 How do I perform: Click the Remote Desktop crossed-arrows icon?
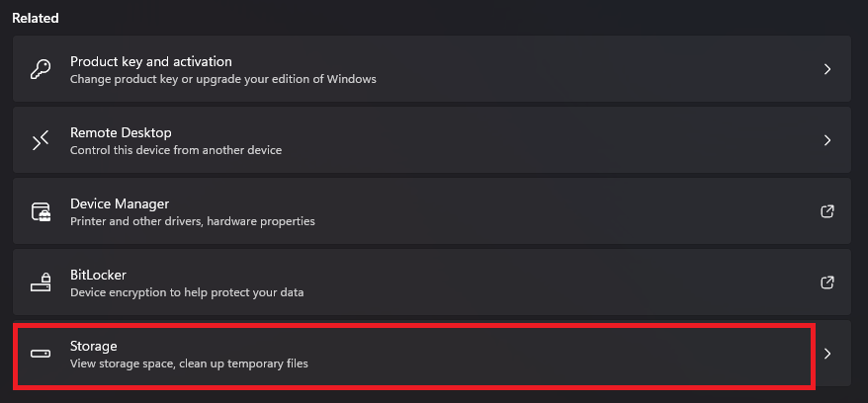coord(41,140)
